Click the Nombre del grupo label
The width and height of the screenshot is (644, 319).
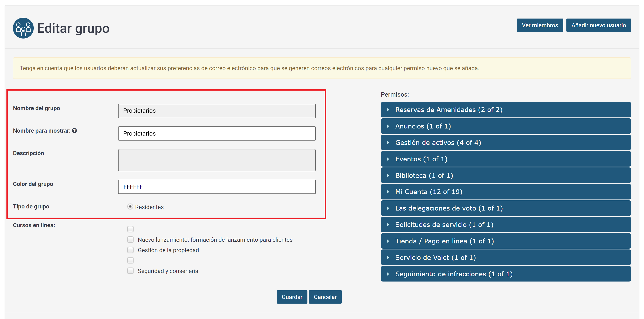[x=36, y=108]
